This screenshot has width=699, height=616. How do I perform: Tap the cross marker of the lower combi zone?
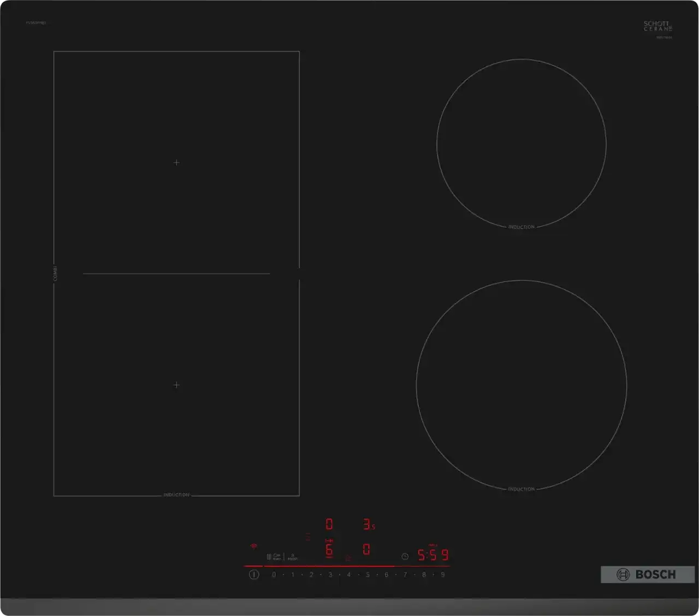pos(176,385)
